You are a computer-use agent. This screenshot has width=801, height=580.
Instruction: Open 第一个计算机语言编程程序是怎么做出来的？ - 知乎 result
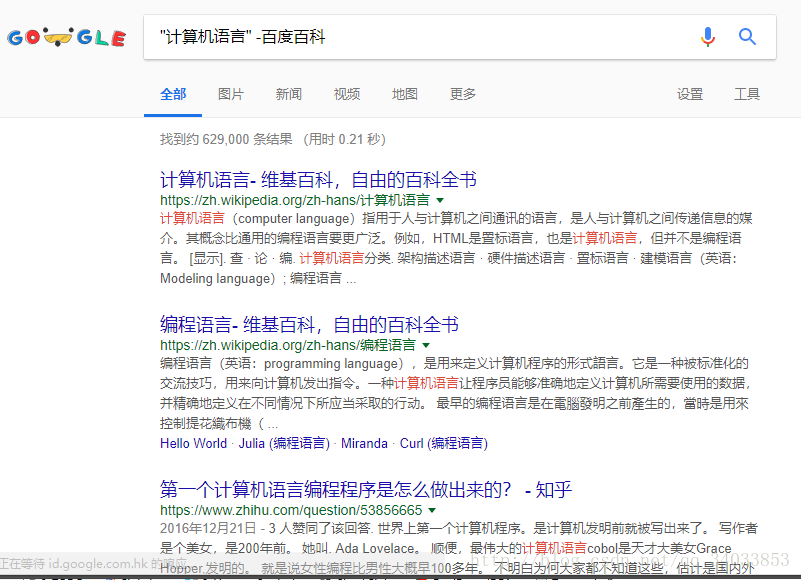point(366,490)
